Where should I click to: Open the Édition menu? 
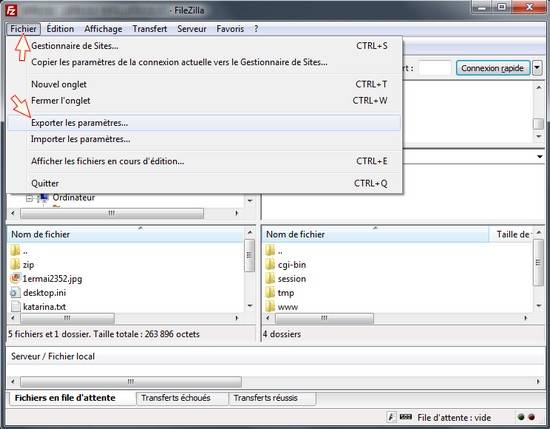point(60,29)
